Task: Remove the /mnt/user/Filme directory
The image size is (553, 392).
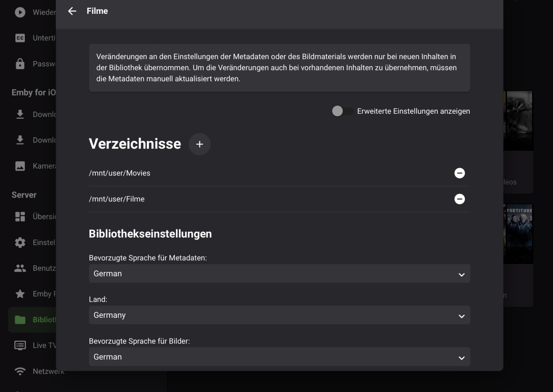Action: pos(459,199)
